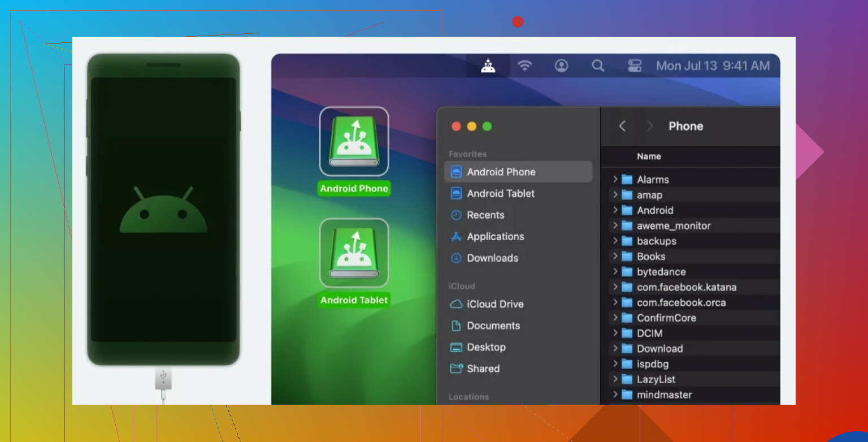The height and width of the screenshot is (442, 868).
Task: Click the MacDroid menu bar icon
Action: click(488, 66)
